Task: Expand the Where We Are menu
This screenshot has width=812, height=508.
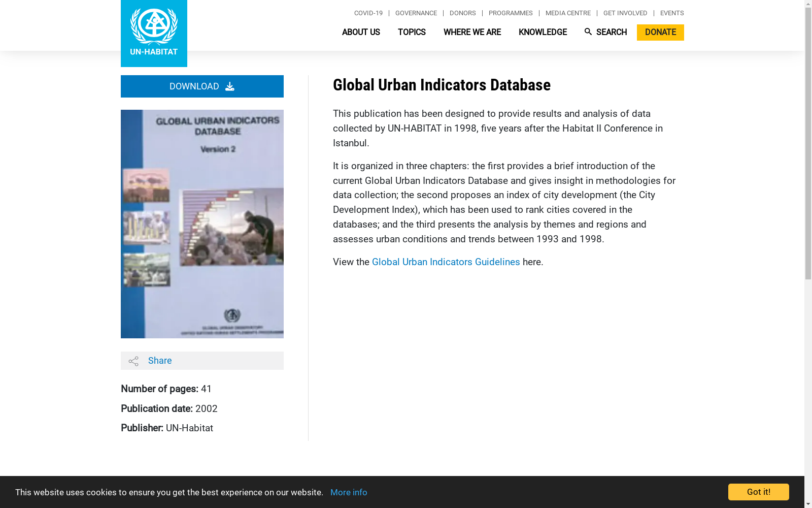Action: tap(472, 33)
